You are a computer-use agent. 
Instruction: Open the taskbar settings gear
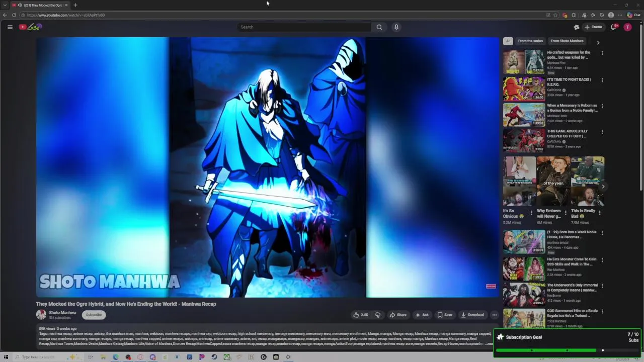(288, 357)
